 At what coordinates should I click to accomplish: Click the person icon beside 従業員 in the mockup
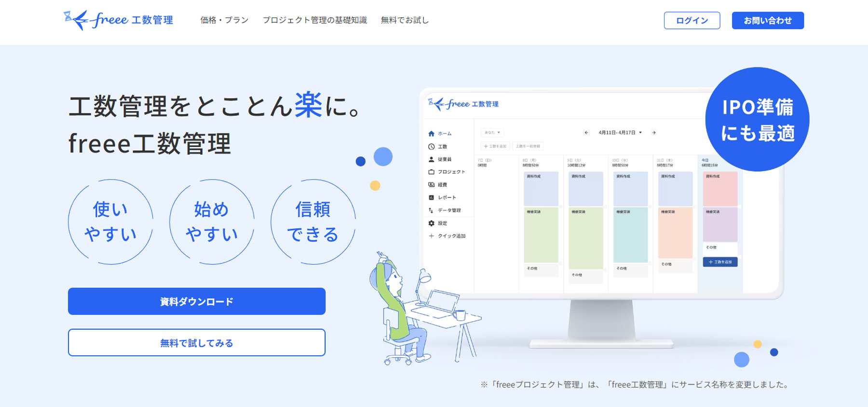point(431,159)
